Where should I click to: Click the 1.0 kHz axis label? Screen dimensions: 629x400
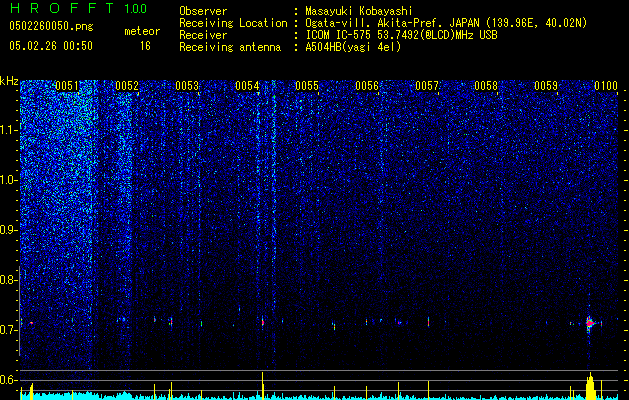coord(9,180)
